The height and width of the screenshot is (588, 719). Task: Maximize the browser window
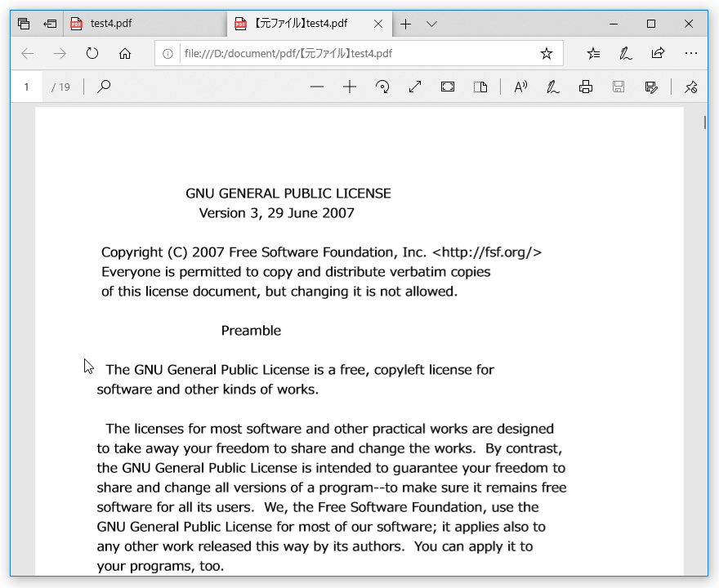tap(651, 24)
